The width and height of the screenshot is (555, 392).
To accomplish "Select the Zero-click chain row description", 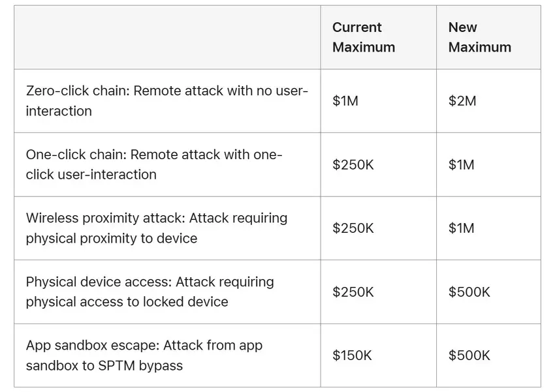I will [166, 101].
